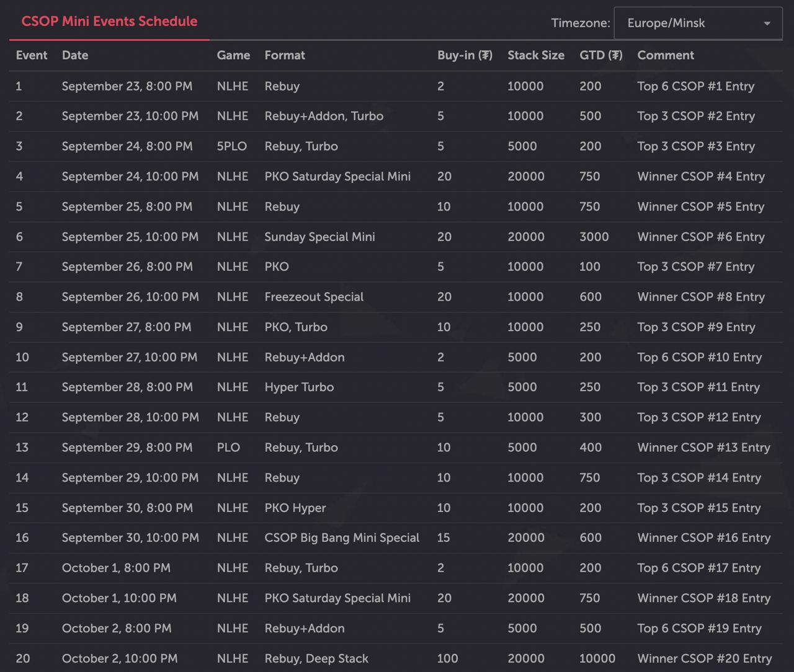The height and width of the screenshot is (672, 794).
Task: Click the 'Hyper Turbo' format cell
Action: [x=299, y=387]
